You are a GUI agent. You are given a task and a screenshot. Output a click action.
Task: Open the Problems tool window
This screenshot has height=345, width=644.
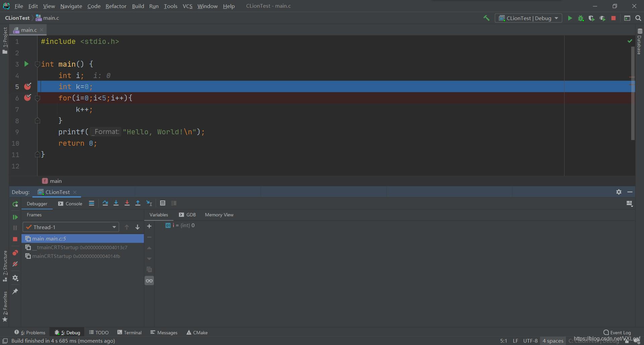tap(30, 332)
